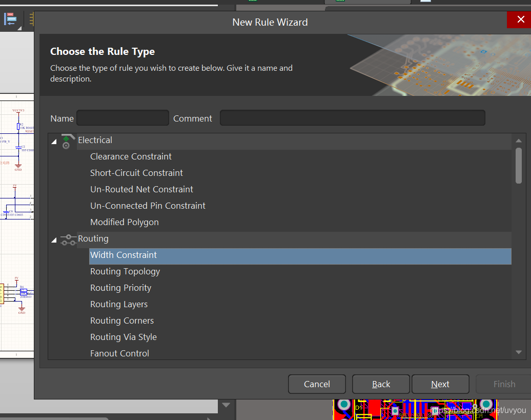Select Un-Connected Pin Constraint
This screenshot has width=531, height=420.
pyautogui.click(x=148, y=206)
